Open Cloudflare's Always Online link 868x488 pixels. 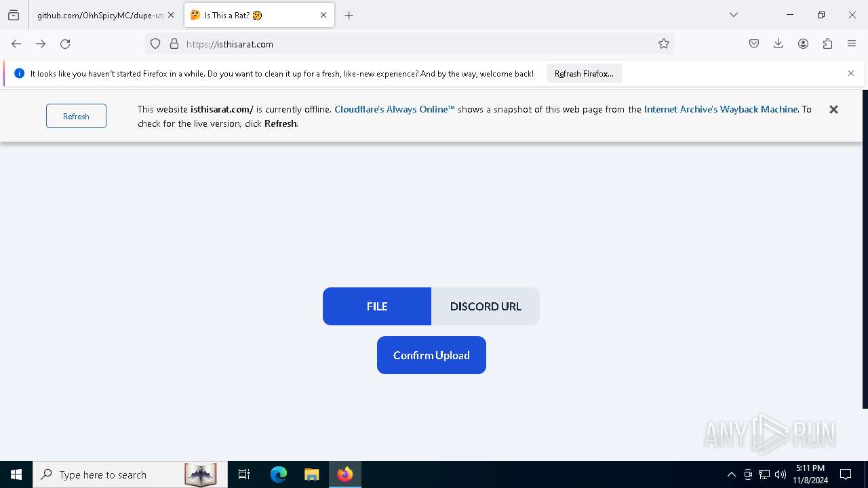pyautogui.click(x=395, y=109)
